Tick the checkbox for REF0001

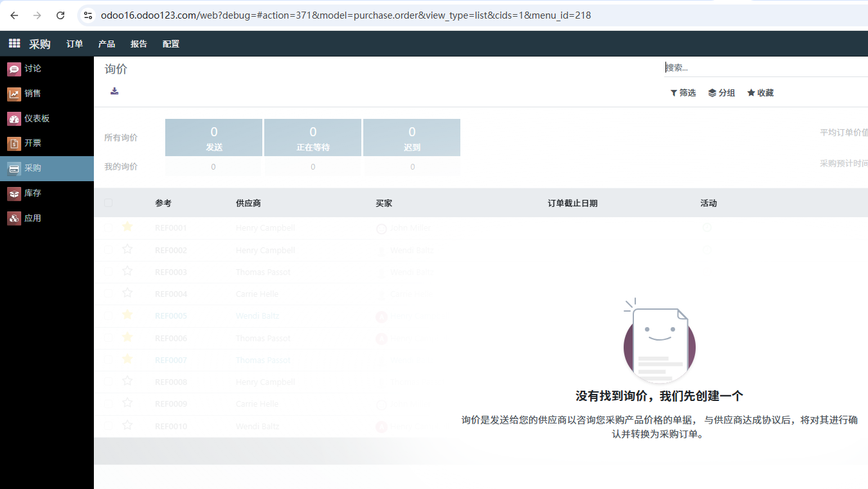tap(108, 228)
